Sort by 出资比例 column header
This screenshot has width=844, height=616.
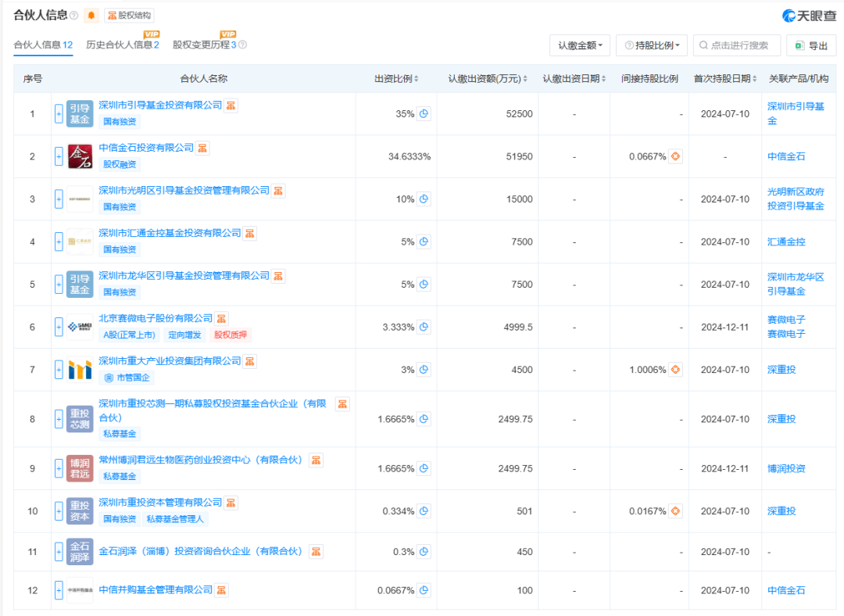(396, 79)
